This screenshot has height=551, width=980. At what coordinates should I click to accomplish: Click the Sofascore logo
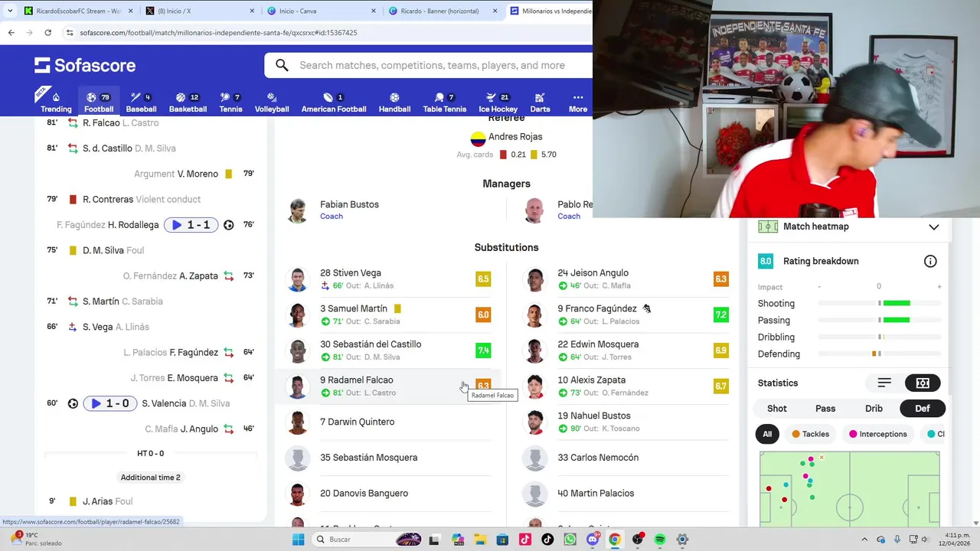[x=85, y=65]
